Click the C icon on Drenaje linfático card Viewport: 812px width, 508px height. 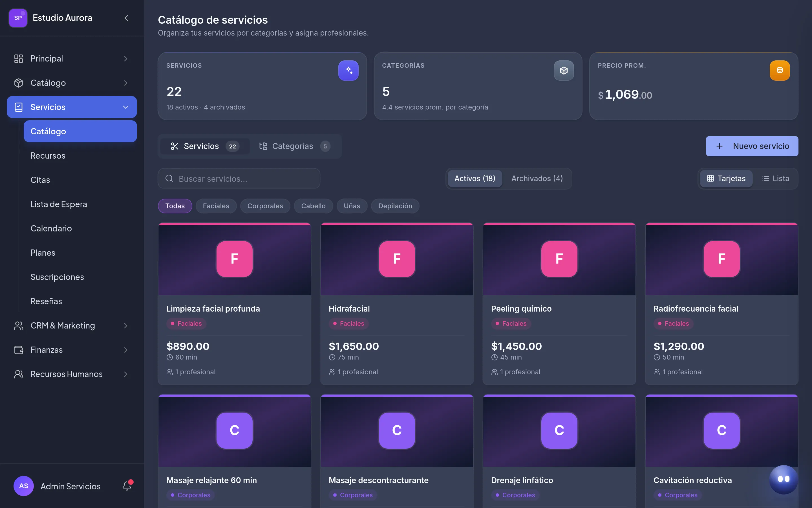coord(559,430)
